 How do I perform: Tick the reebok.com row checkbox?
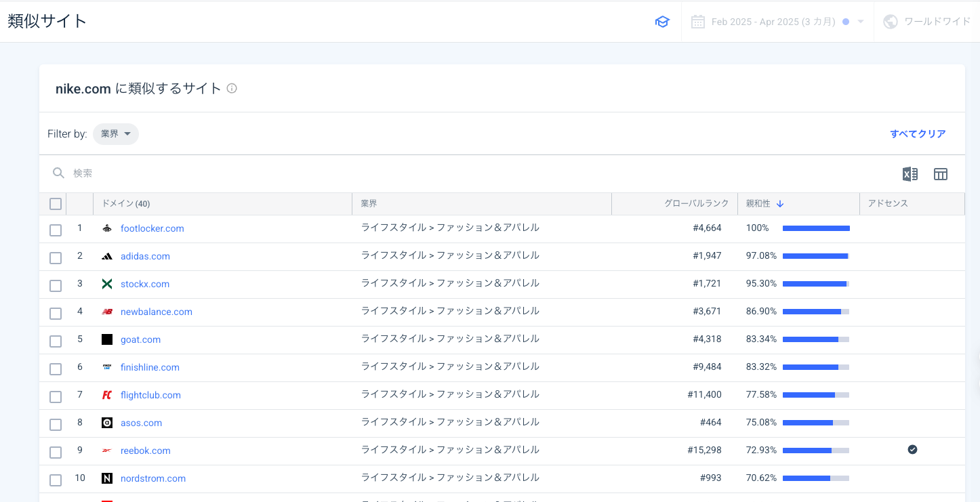point(56,453)
